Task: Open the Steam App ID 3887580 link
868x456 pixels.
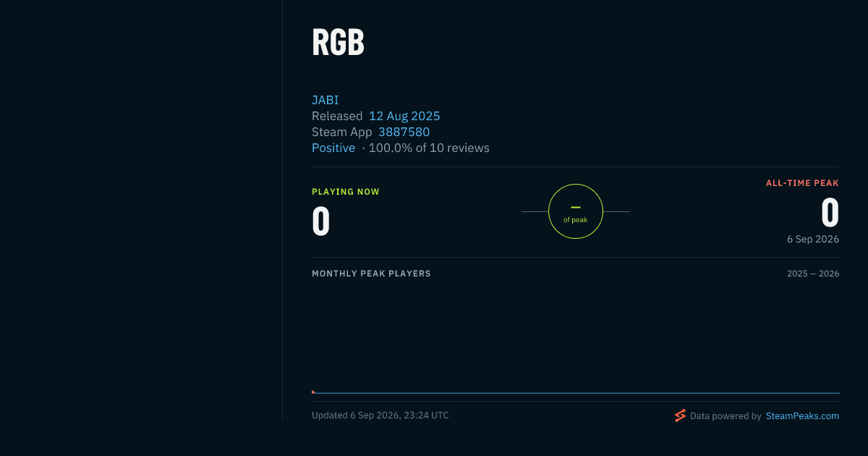Action: pos(404,132)
